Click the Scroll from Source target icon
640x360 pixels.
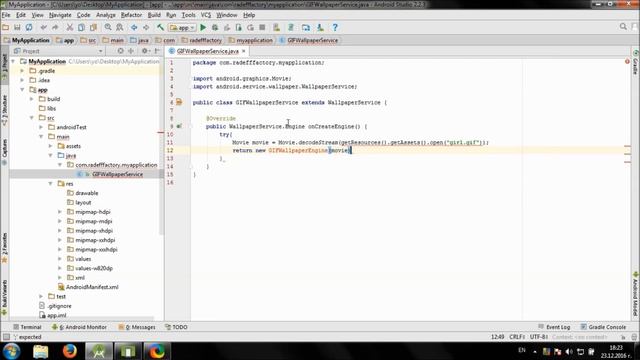(120, 51)
